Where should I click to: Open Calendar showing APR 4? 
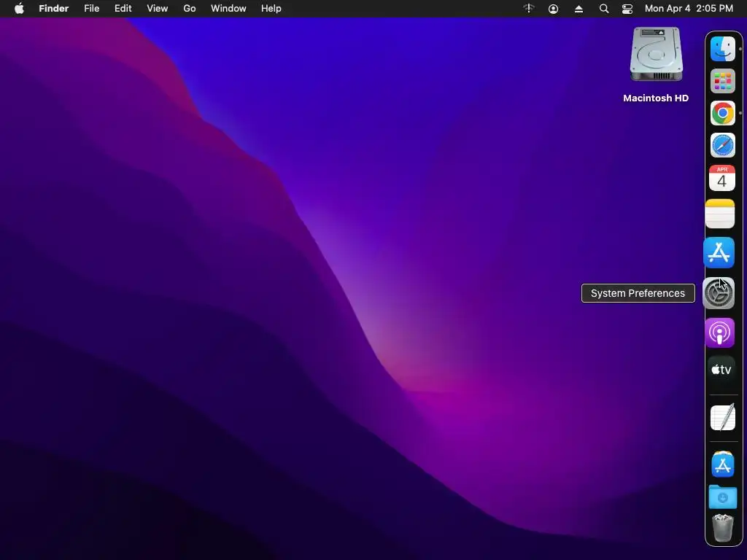coord(721,178)
